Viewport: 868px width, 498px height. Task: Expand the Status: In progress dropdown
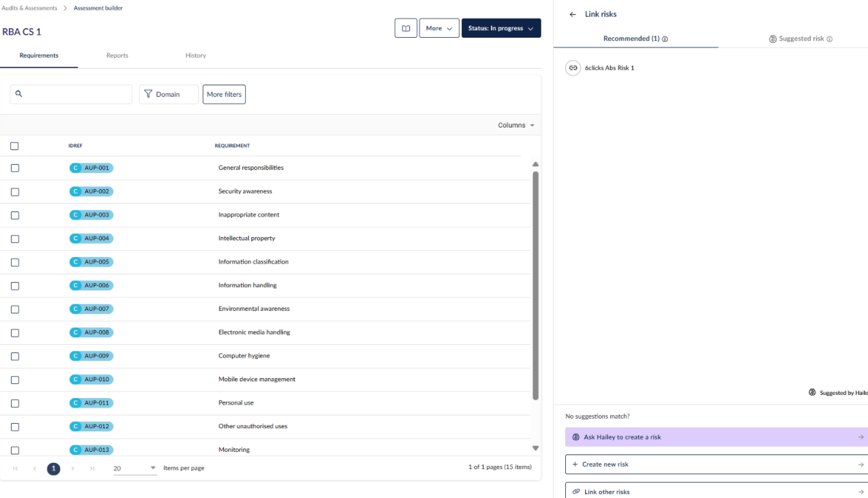[501, 28]
